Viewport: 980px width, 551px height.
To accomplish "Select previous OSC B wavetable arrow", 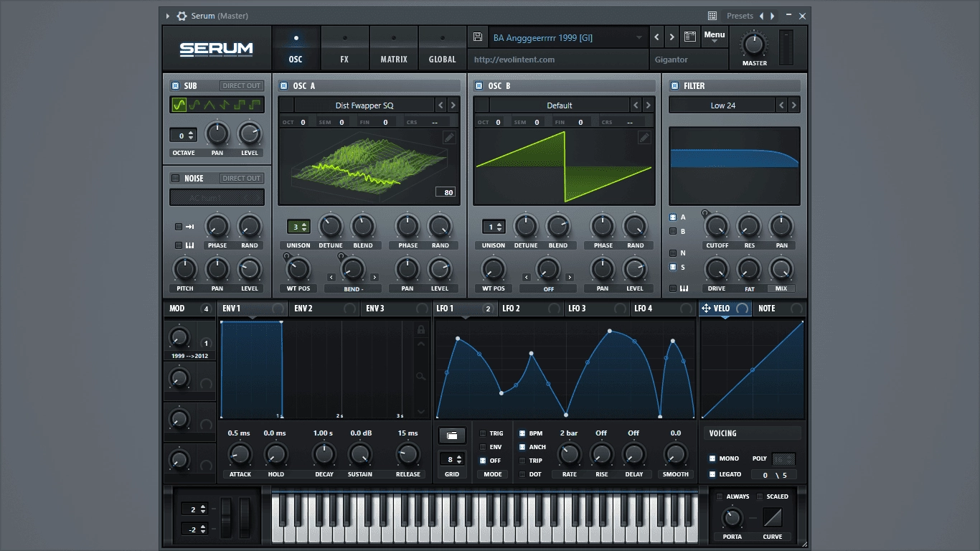I will click(636, 105).
